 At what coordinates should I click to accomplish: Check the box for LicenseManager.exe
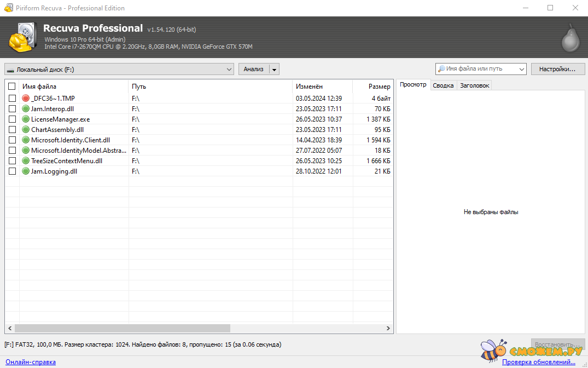[12, 119]
